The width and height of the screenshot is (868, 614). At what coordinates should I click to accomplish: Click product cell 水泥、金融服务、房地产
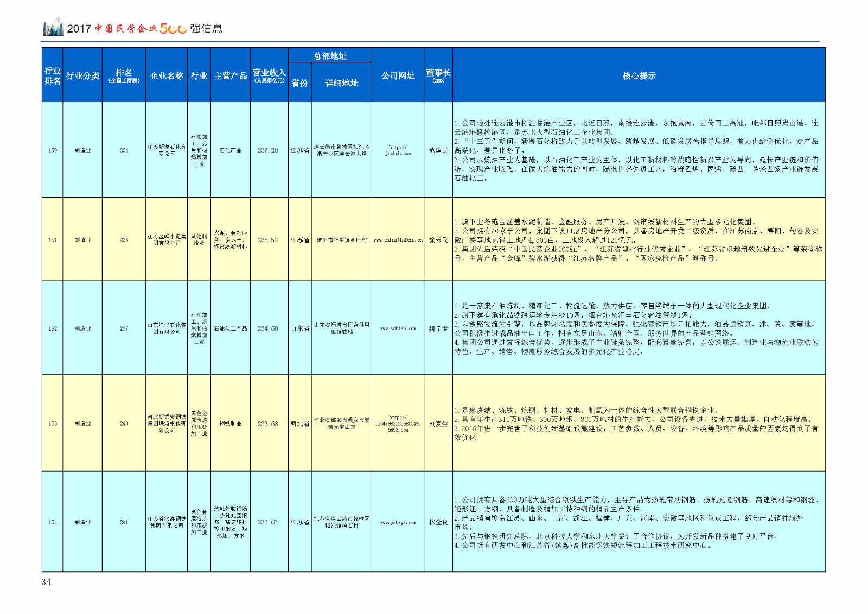point(231,240)
